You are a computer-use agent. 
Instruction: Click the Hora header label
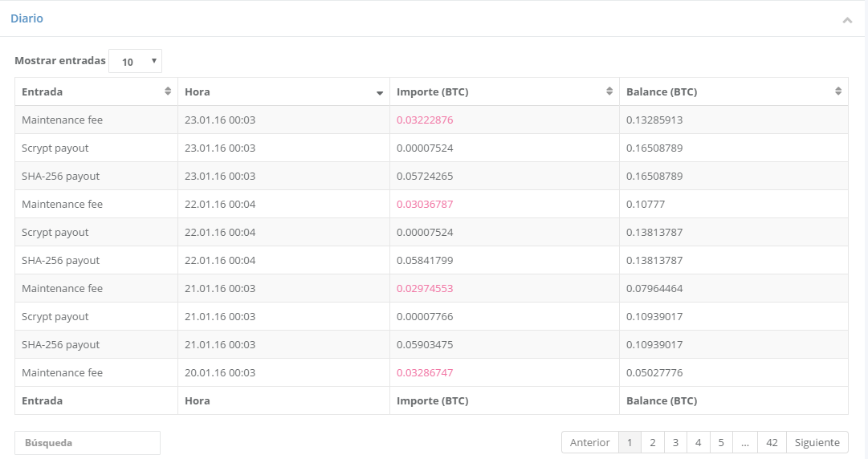click(x=197, y=91)
